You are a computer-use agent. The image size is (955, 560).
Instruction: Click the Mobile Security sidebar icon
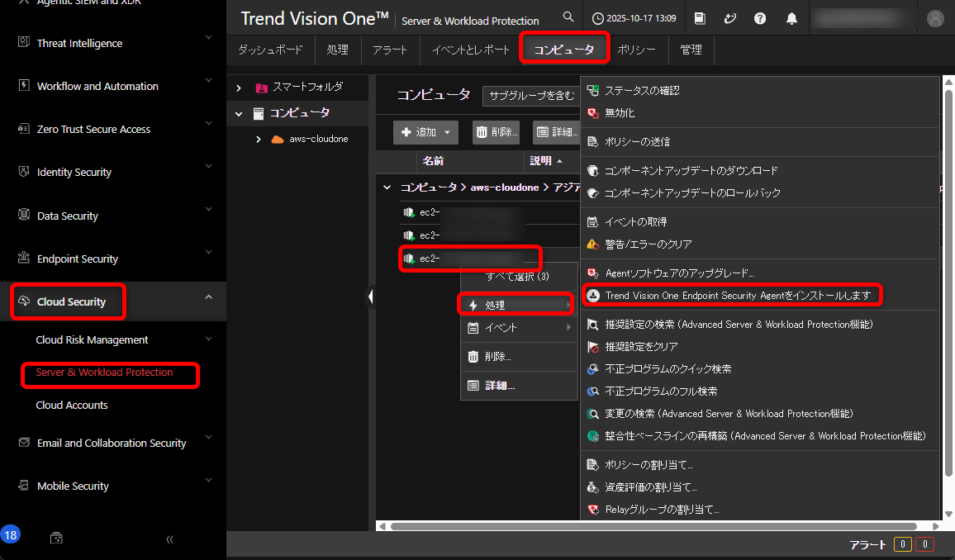pyautogui.click(x=24, y=485)
